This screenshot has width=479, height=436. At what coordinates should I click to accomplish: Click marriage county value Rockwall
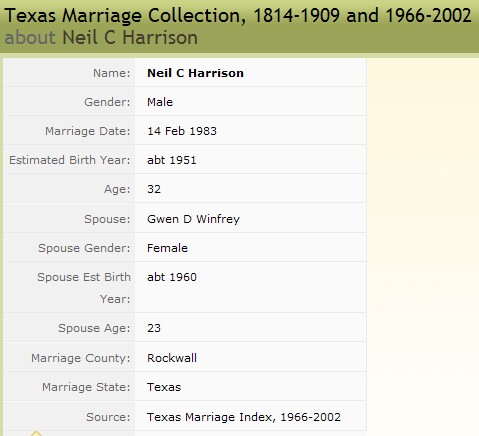pos(172,358)
